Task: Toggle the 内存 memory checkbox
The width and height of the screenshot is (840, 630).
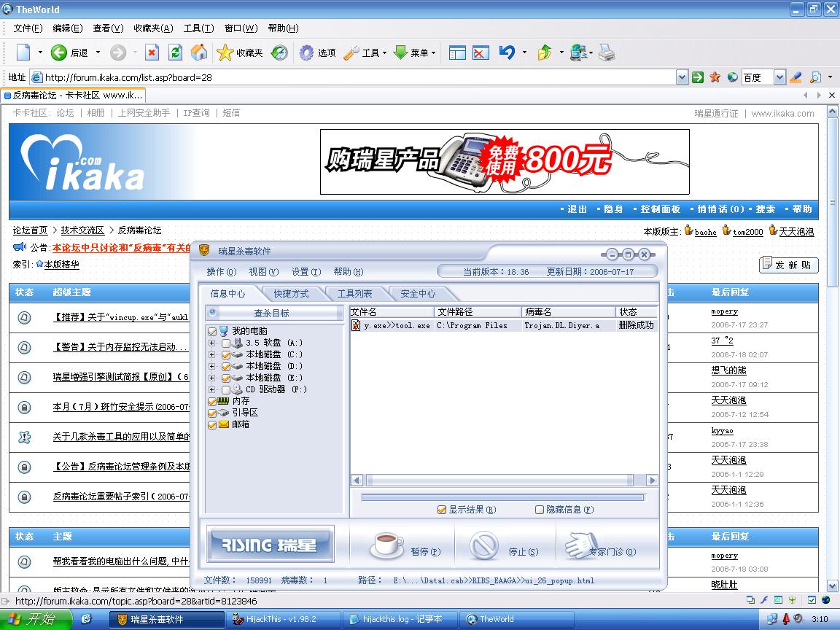Action: click(x=212, y=402)
